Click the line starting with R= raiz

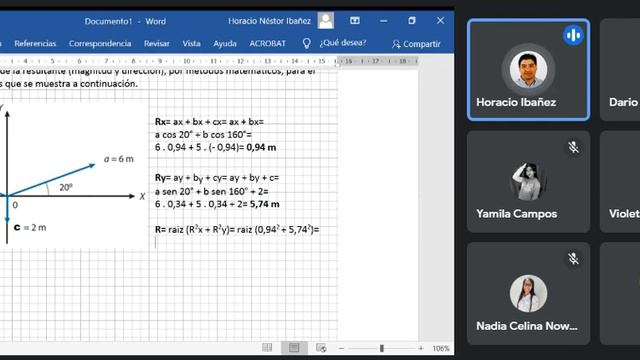[x=237, y=230]
